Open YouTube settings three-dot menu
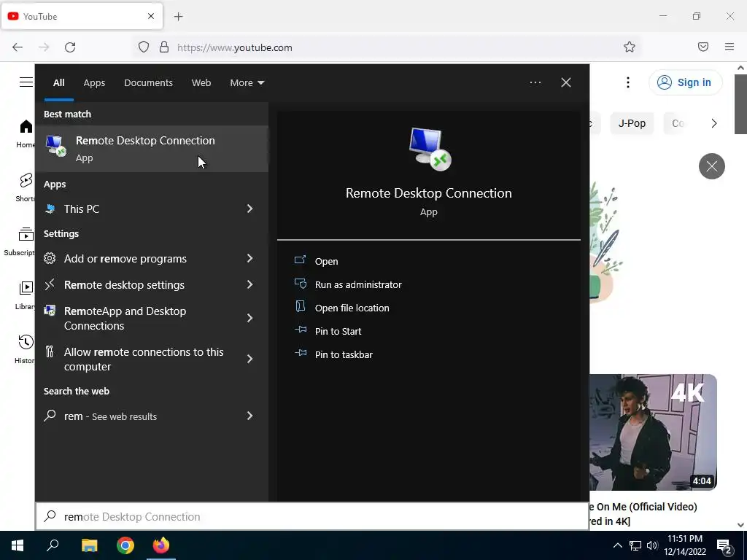 (628, 82)
